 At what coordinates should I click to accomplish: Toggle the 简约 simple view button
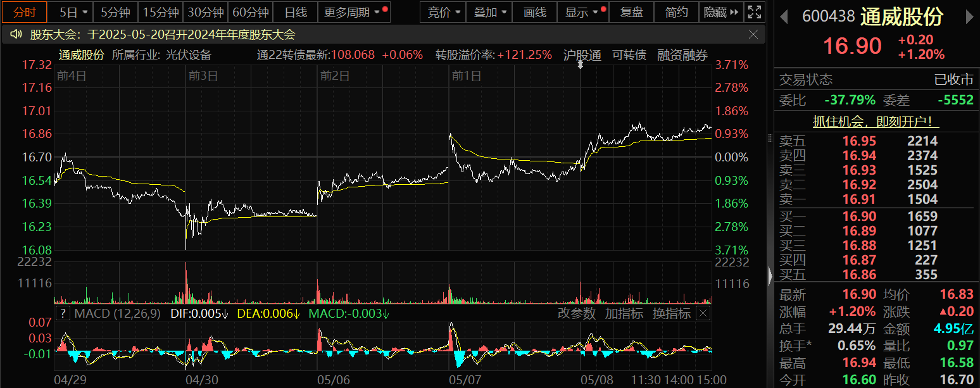[677, 12]
